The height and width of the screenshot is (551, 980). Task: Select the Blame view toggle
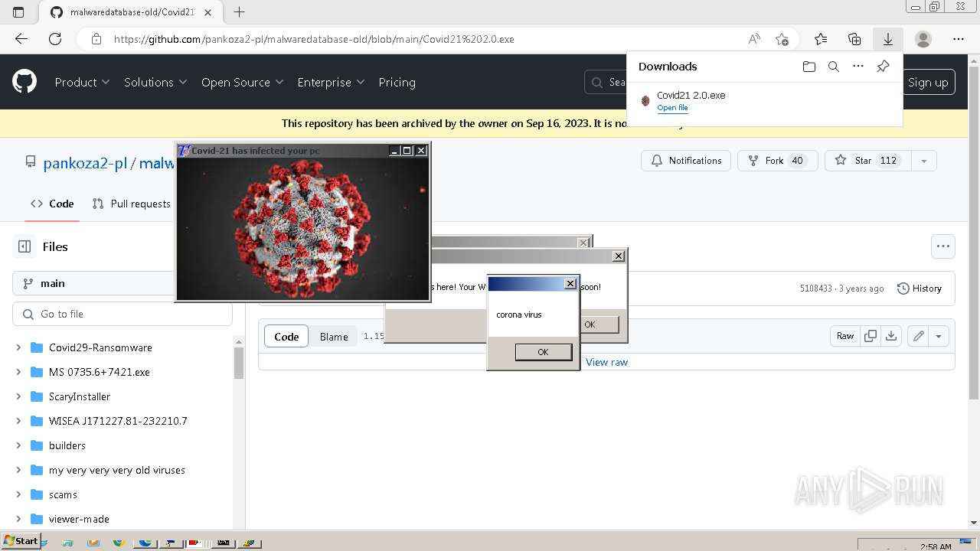[334, 337]
